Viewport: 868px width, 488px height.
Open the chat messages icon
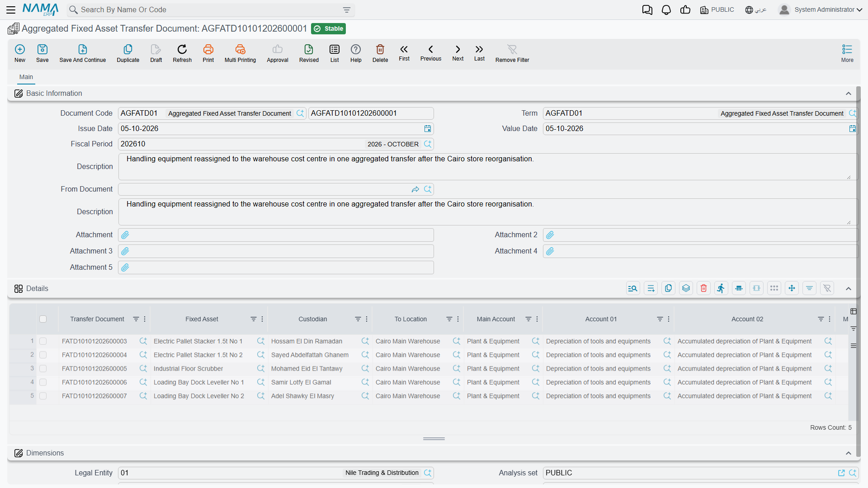[x=647, y=9]
